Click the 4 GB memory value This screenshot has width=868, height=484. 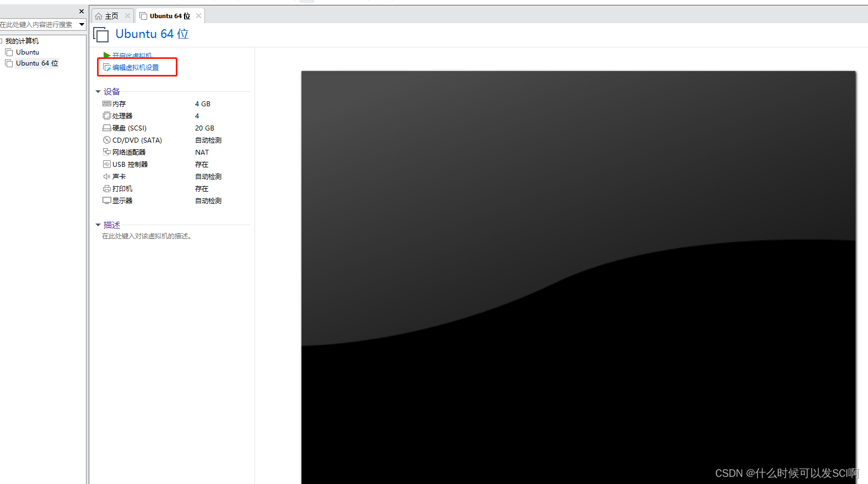(203, 104)
